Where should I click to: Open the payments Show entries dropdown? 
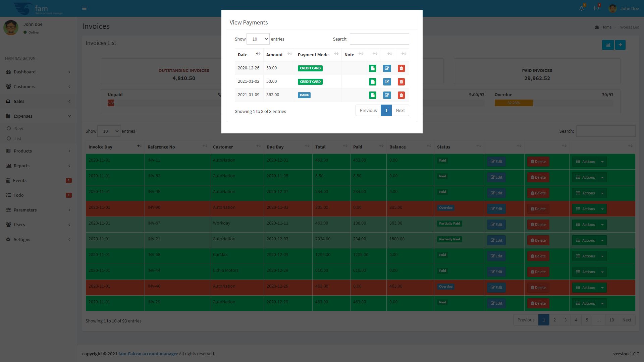pos(258,39)
